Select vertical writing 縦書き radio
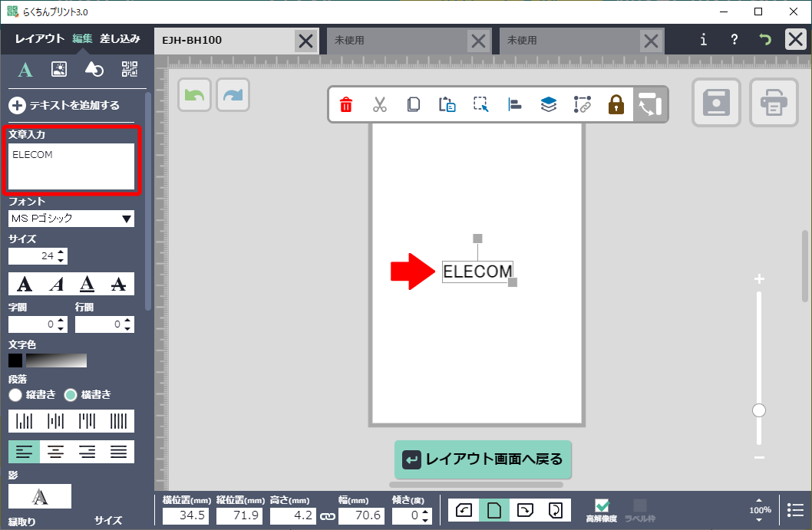 click(x=15, y=395)
